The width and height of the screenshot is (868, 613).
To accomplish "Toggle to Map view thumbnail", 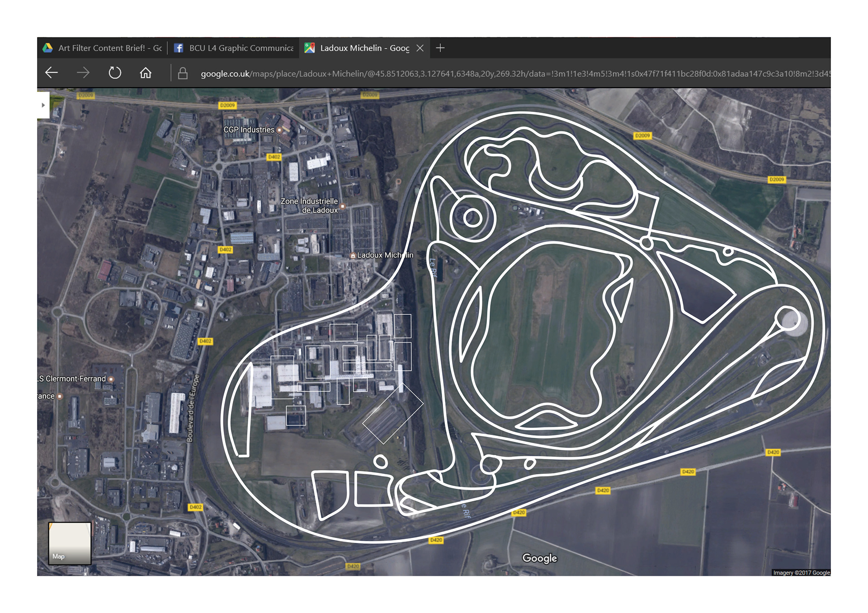I will coord(70,543).
